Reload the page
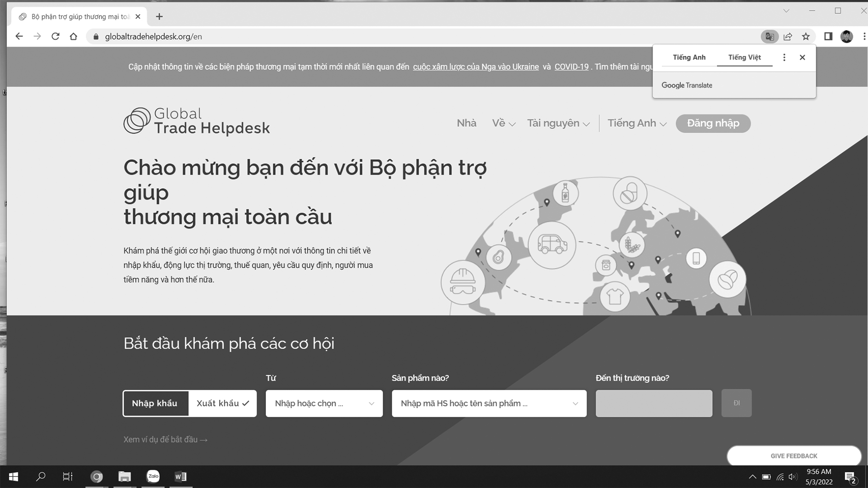 pos(56,37)
